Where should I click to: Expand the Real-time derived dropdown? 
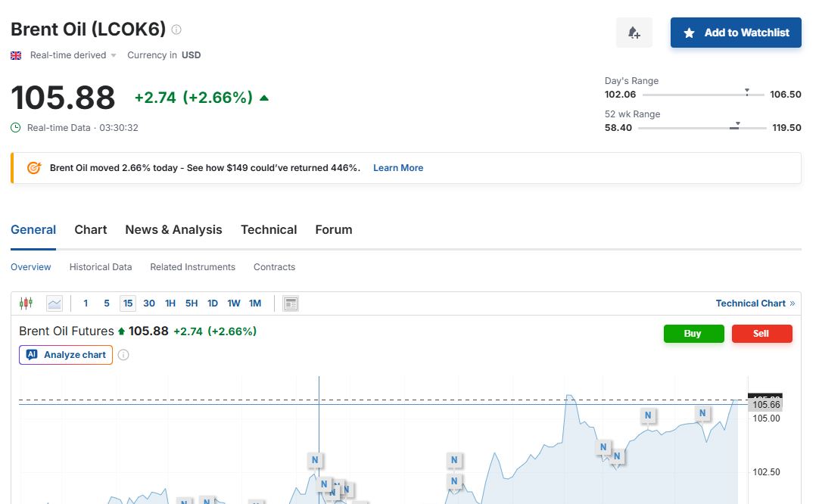(x=73, y=55)
